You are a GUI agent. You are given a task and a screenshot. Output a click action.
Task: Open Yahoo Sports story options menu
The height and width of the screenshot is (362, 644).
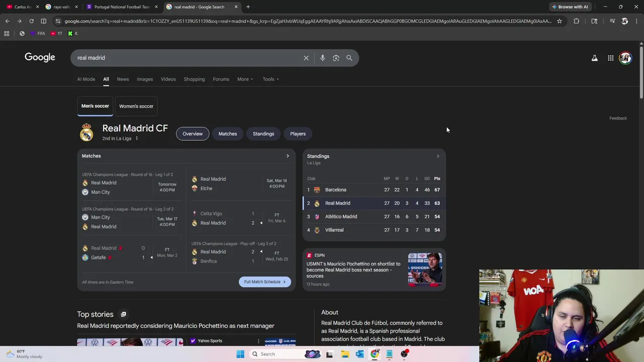click(259, 341)
